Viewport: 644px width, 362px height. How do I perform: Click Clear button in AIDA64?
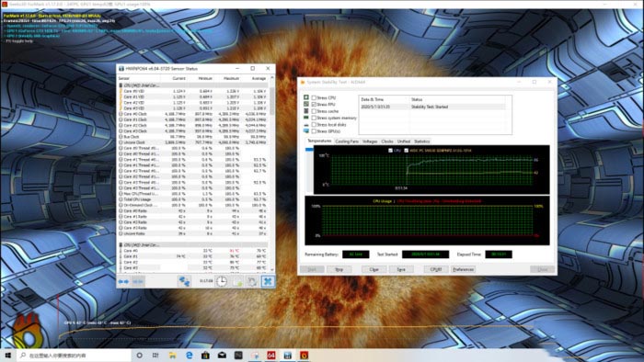tap(374, 270)
